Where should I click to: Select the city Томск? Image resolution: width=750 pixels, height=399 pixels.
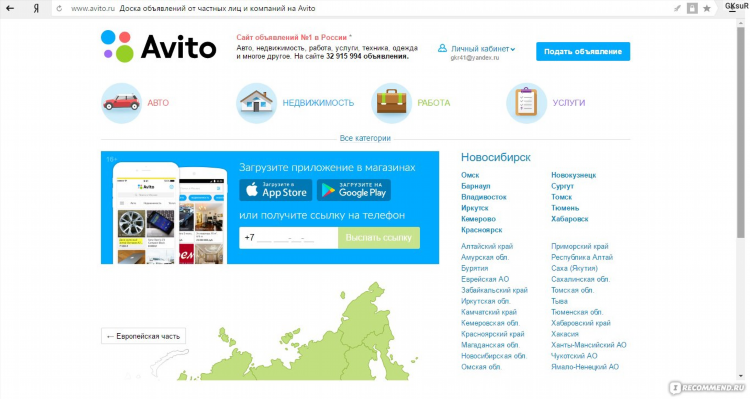click(561, 197)
